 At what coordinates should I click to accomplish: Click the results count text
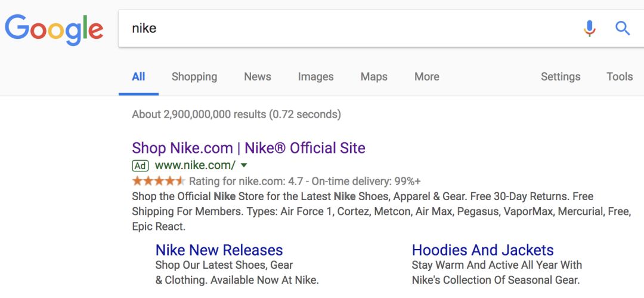(x=236, y=114)
